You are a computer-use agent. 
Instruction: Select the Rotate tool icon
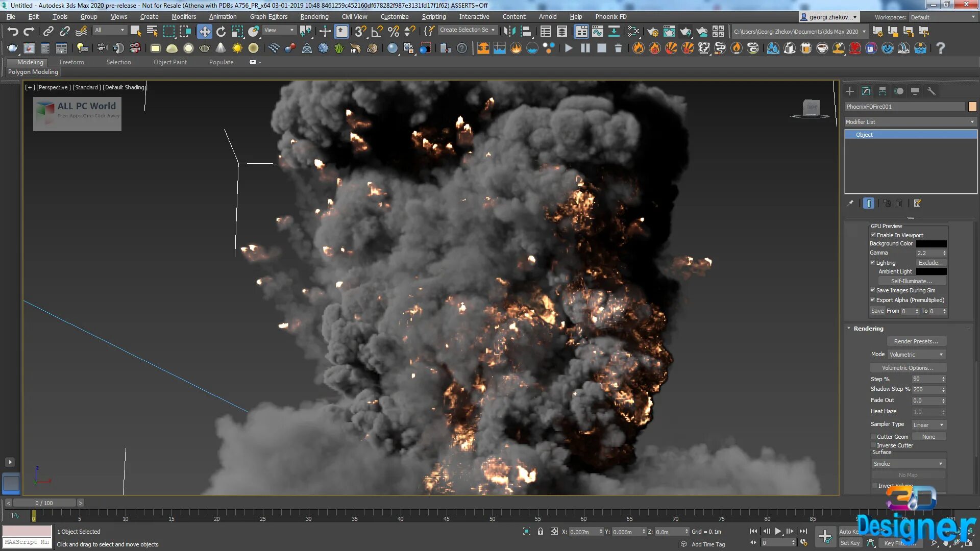pyautogui.click(x=220, y=32)
